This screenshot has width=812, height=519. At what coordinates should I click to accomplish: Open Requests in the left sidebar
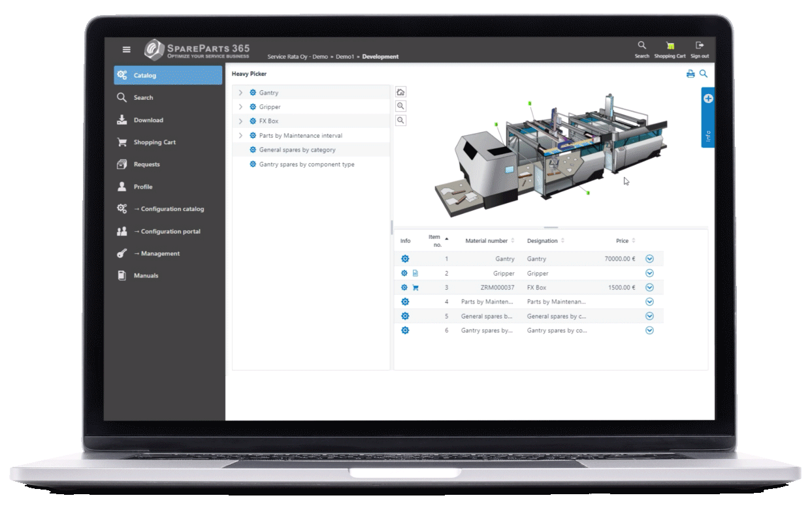(146, 165)
